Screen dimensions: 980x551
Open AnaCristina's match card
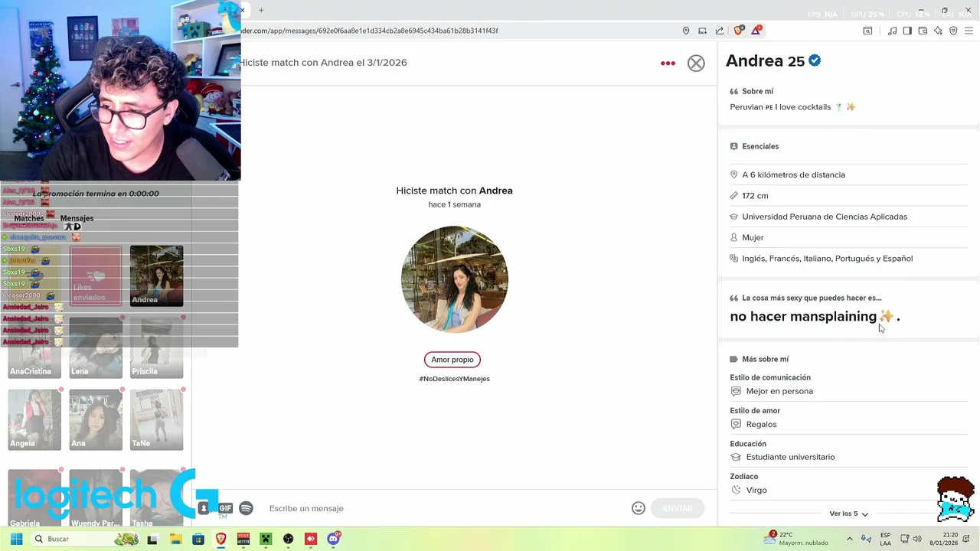[x=34, y=347]
